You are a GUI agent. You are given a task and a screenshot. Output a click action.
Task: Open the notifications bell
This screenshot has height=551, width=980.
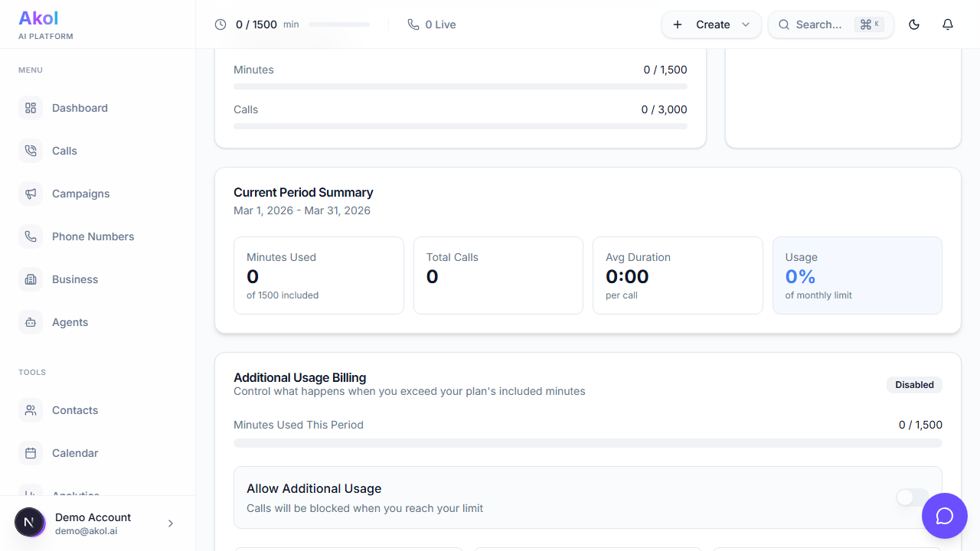click(947, 24)
